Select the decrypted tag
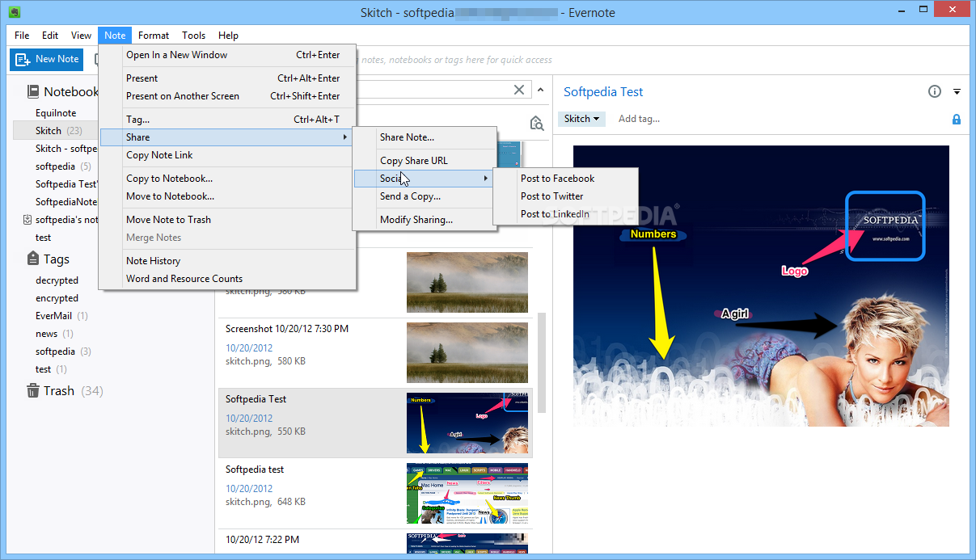This screenshot has height=560, width=976. coord(57,280)
